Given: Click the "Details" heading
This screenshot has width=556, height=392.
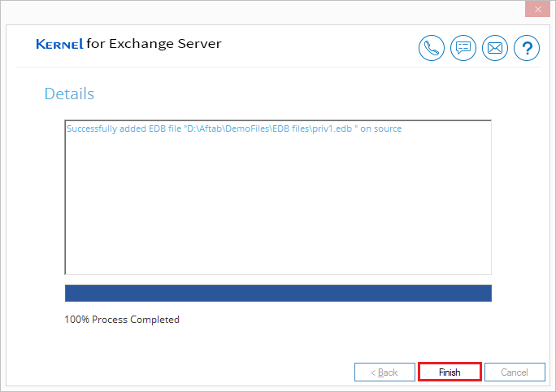Looking at the screenshot, I should [69, 94].
